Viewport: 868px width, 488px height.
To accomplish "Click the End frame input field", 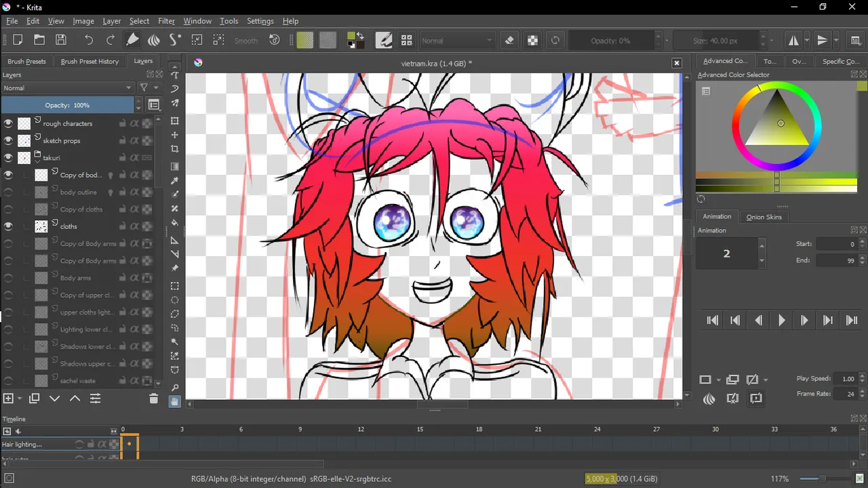I will click(838, 260).
